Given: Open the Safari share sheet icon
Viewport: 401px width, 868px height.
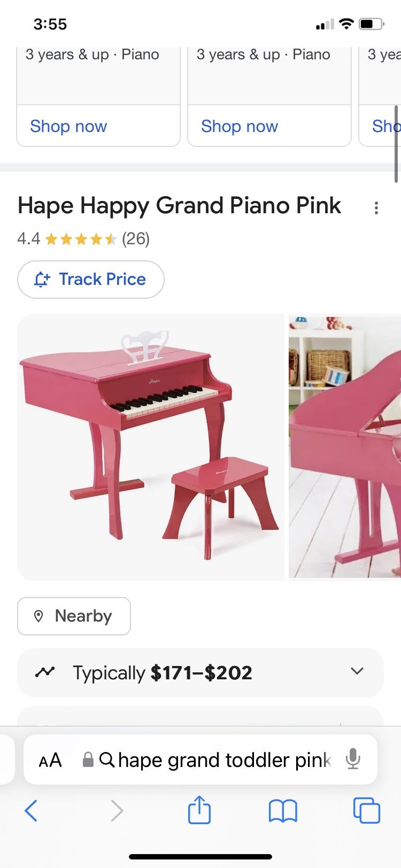Looking at the screenshot, I should [199, 810].
